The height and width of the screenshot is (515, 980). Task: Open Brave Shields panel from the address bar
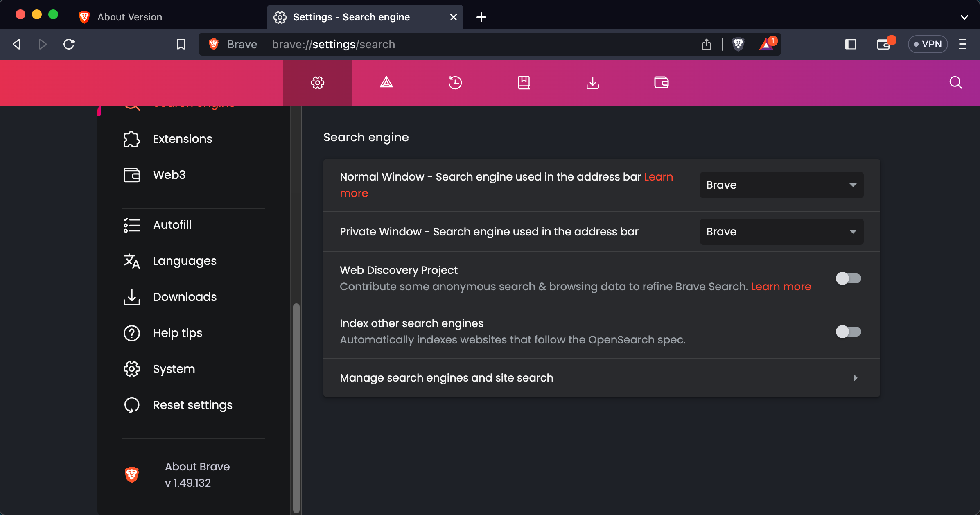click(x=738, y=44)
